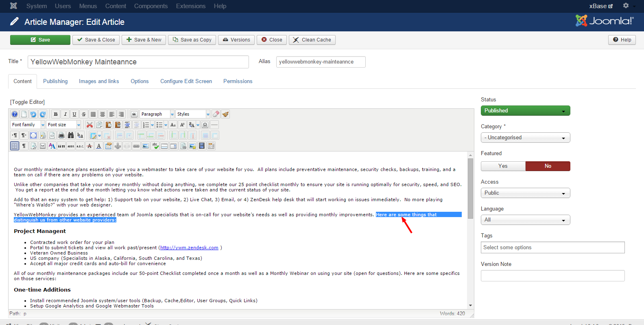Viewport: 644px width, 325px height.
Task: Redo the last editor change
Action: pyautogui.click(x=43, y=114)
